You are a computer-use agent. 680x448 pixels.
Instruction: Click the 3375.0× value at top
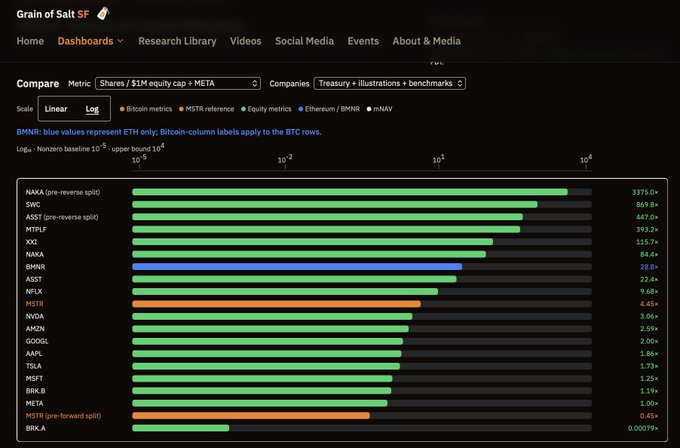pos(645,192)
